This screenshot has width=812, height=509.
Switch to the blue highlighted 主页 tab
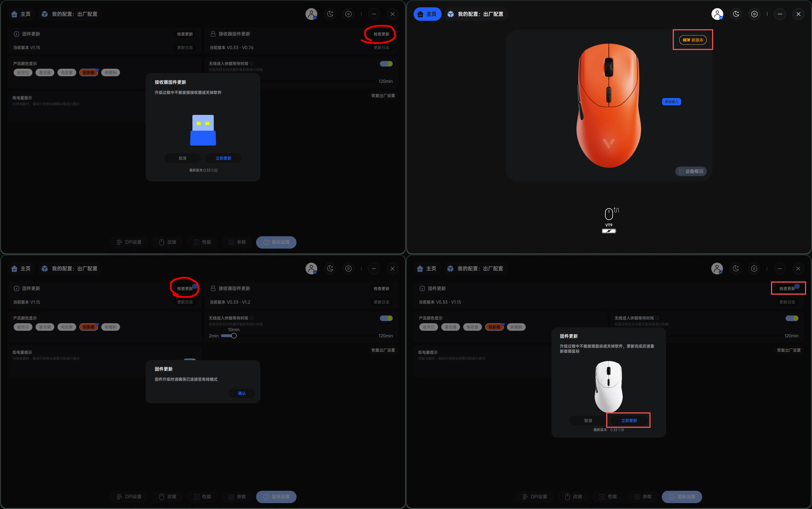427,14
